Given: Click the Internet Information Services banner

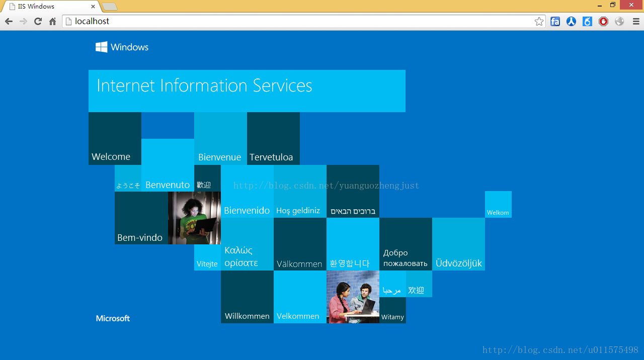Looking at the screenshot, I should tap(247, 91).
